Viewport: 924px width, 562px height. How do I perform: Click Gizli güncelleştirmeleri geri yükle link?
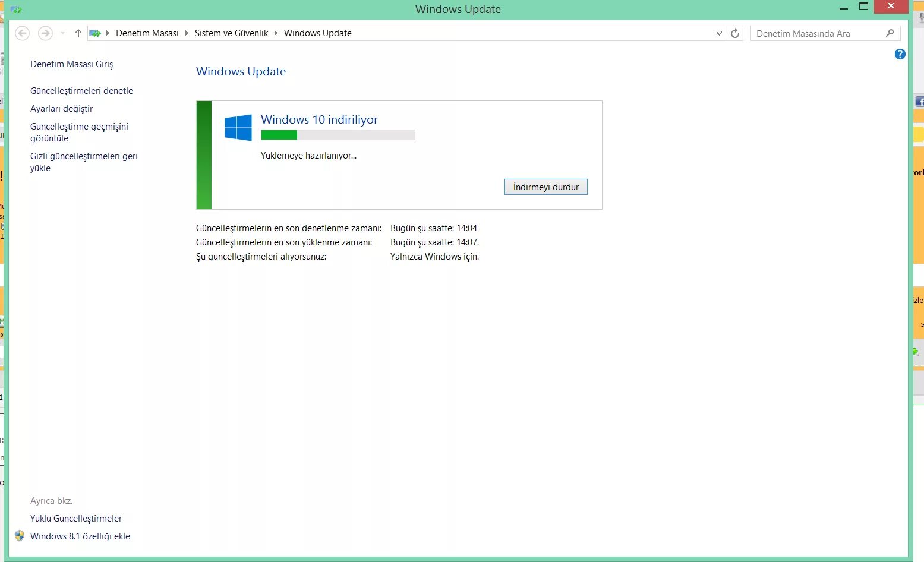84,162
